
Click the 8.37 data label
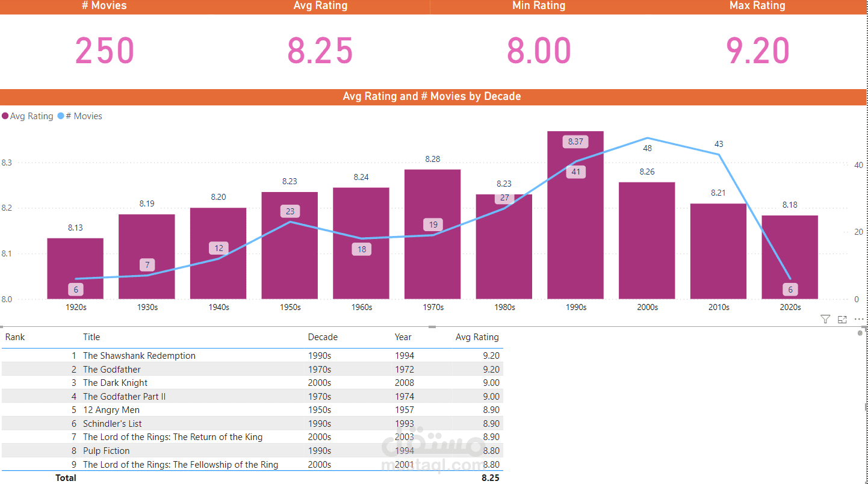click(x=576, y=142)
